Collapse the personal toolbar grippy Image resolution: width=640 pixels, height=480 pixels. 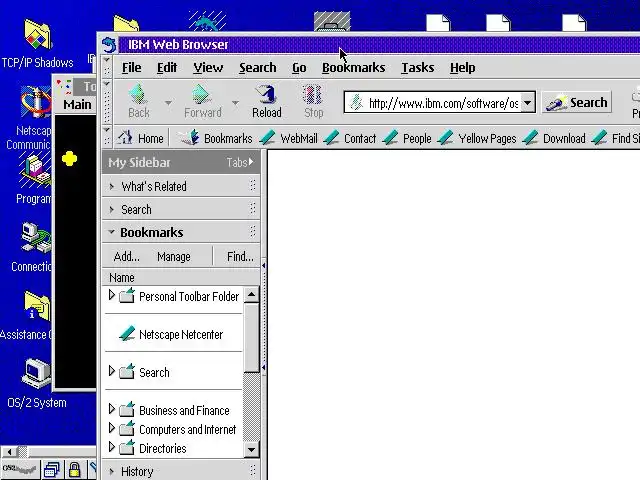point(107,137)
